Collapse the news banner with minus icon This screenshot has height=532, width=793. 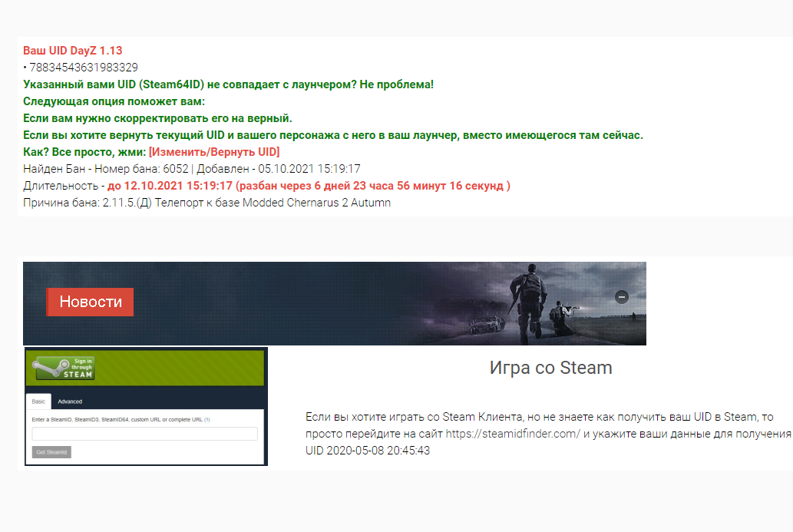(x=622, y=297)
